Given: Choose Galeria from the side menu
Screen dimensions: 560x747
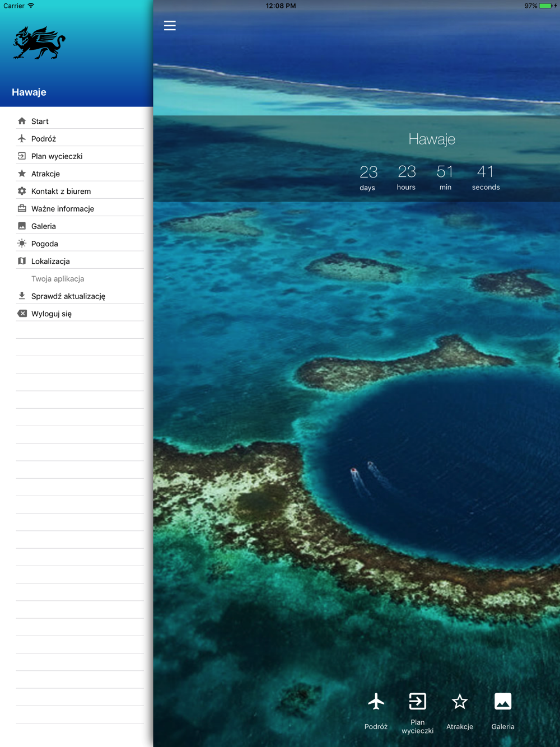Looking at the screenshot, I should click(44, 226).
